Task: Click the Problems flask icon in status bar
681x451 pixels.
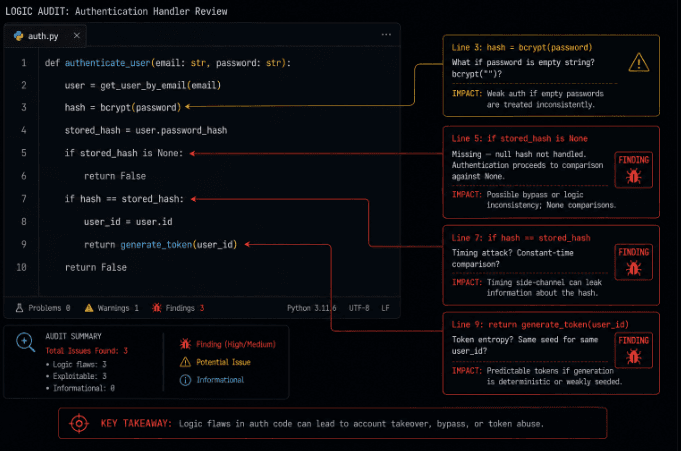Action: (19, 308)
